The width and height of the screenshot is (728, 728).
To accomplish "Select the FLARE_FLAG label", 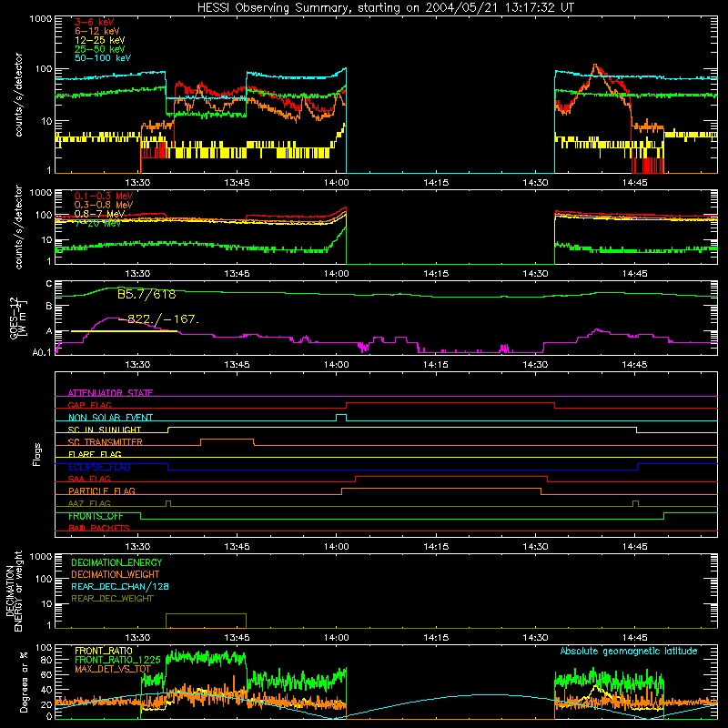I will (x=95, y=454).
